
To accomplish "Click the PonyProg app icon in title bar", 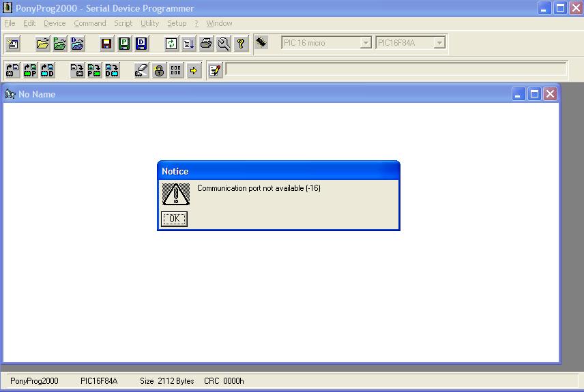I will tap(7, 7).
